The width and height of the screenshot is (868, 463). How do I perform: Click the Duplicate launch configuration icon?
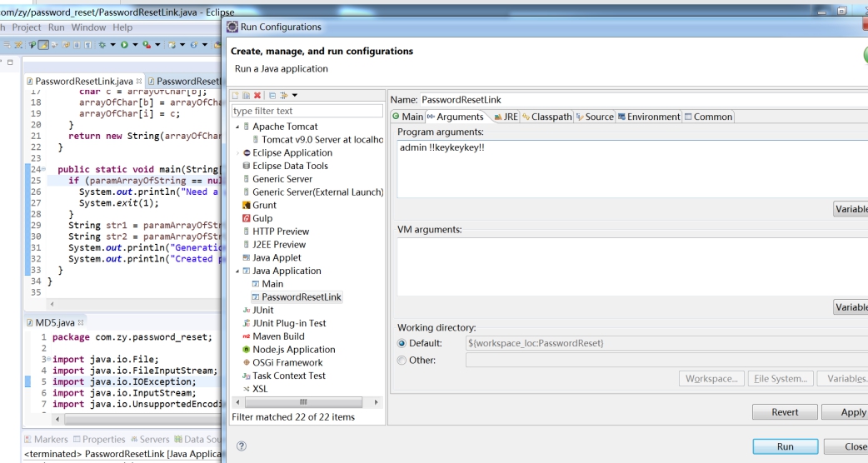(x=246, y=95)
